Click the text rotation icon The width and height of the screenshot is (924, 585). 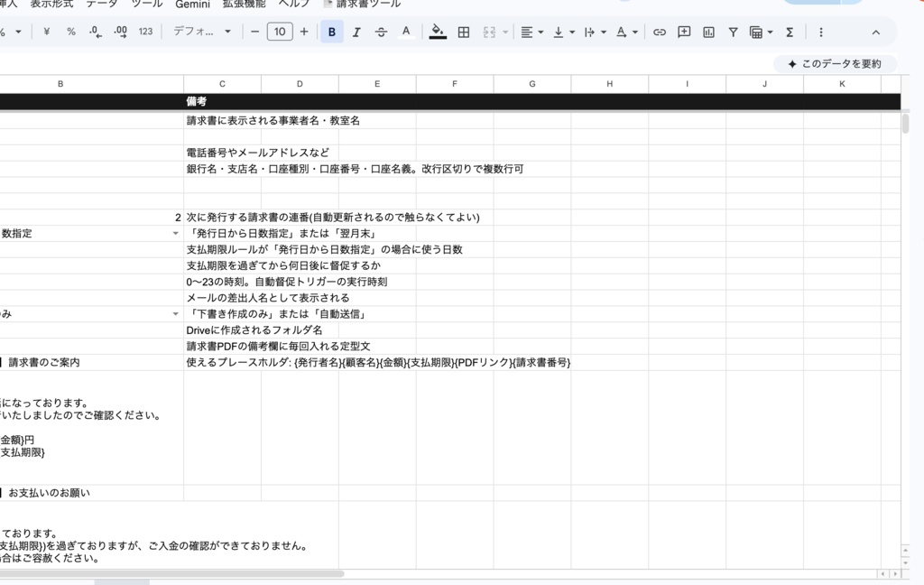click(x=621, y=32)
